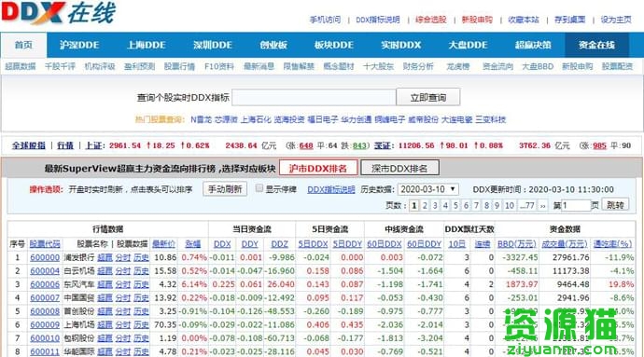The image size is (644, 357).
Task: Sort table by the DDX column header
Action: (222, 243)
